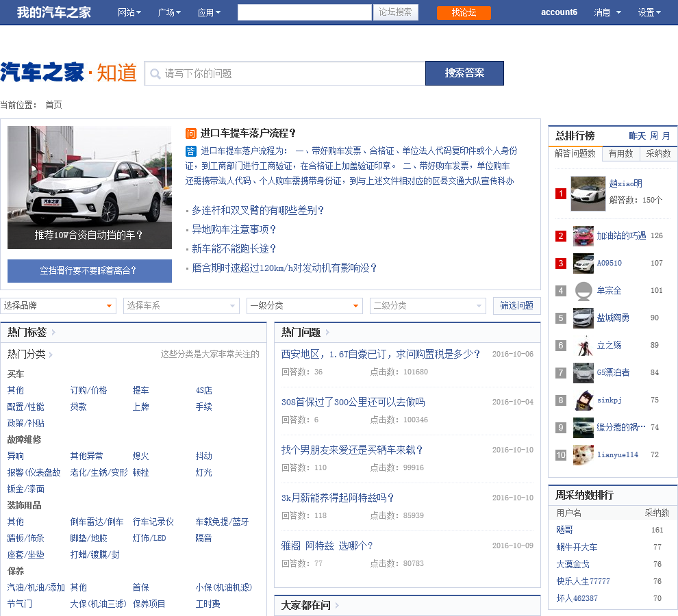Open the 我的汽车之家 header link
This screenshot has width=678, height=616.
pos(54,12)
